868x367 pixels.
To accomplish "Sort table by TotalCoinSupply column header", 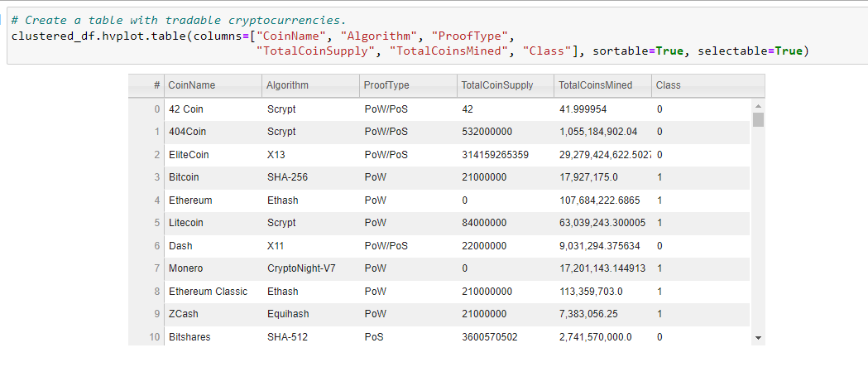I will click(506, 85).
